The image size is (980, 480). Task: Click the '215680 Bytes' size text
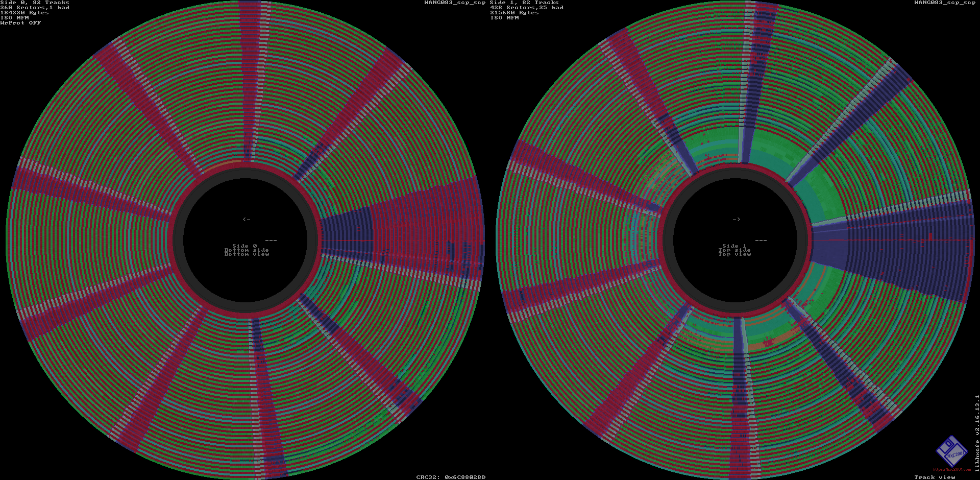(514, 13)
